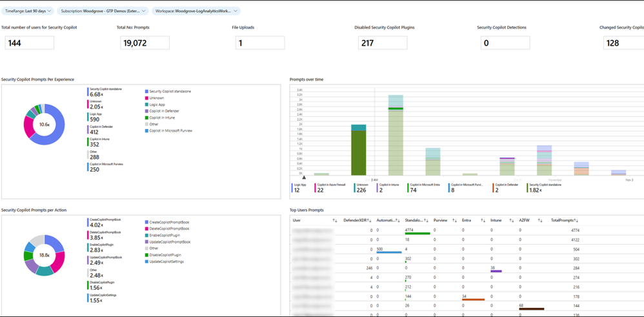
Task: Click the 10.6K donut chart center
Action: 45,124
